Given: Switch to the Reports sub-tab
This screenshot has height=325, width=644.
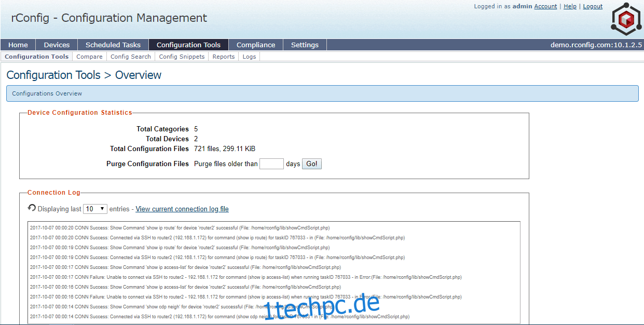Looking at the screenshot, I should 224,57.
